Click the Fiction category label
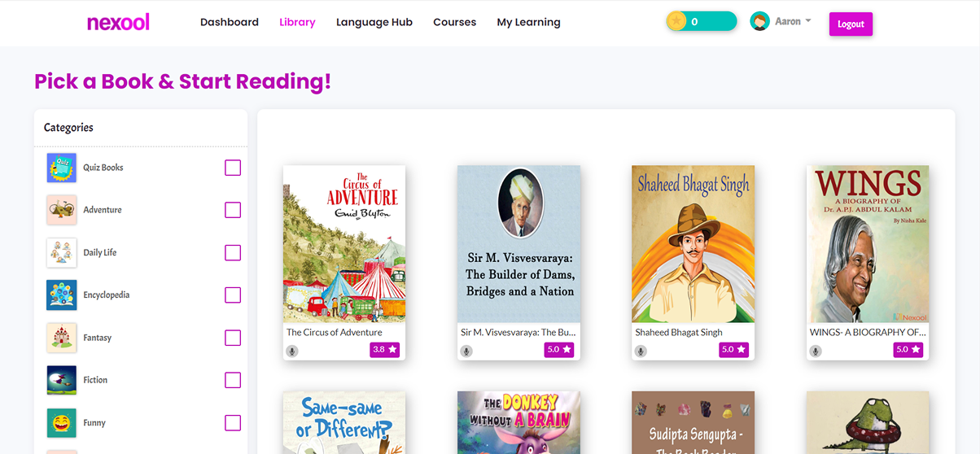 tap(95, 380)
